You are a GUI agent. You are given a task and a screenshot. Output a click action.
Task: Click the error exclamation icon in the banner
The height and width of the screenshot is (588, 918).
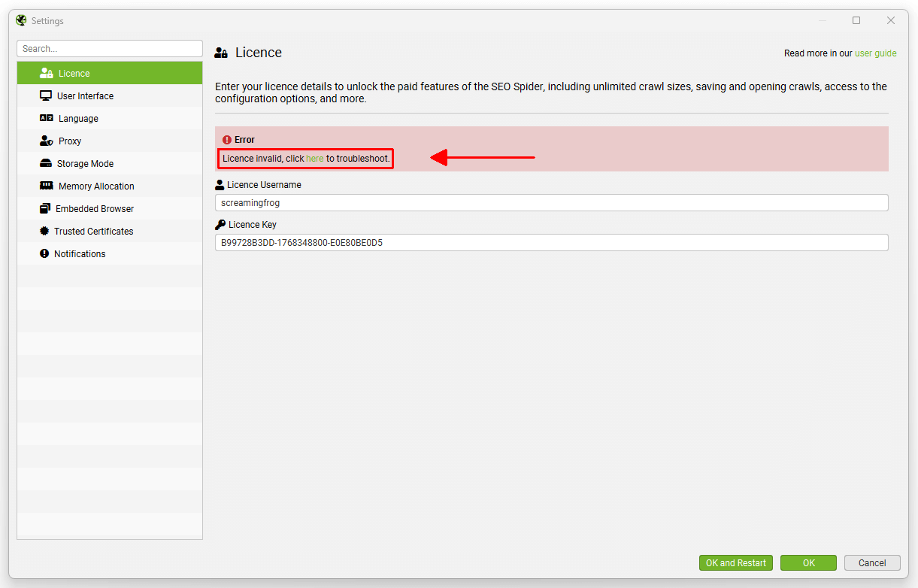[226, 139]
